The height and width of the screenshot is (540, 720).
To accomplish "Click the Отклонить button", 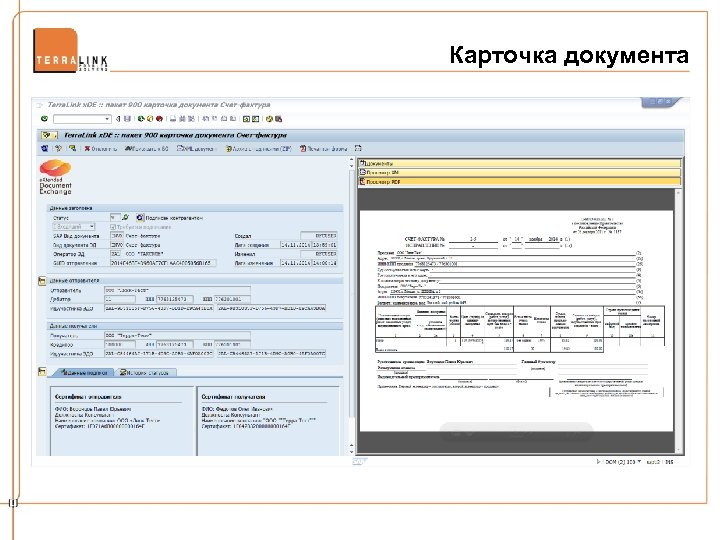I will coord(100,149).
